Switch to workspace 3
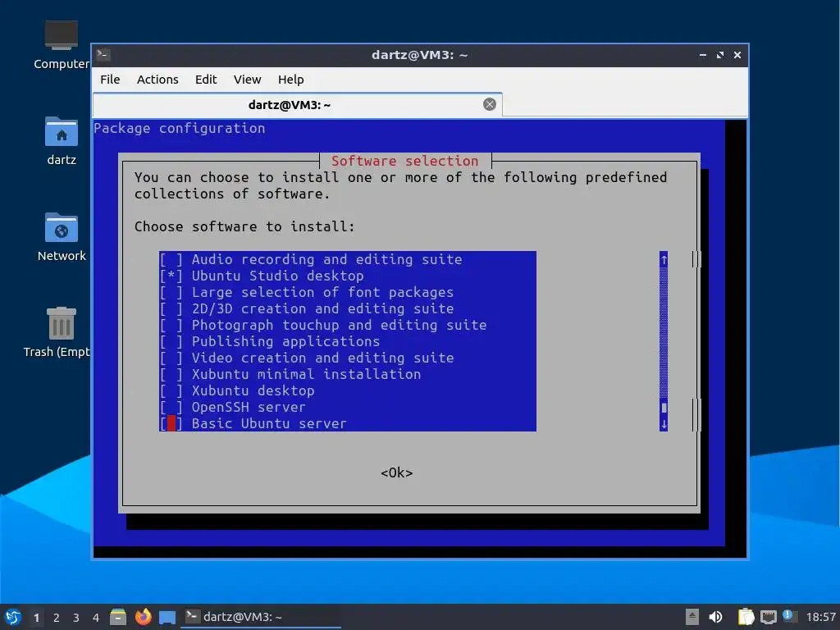The width and height of the screenshot is (840, 630). (76, 618)
